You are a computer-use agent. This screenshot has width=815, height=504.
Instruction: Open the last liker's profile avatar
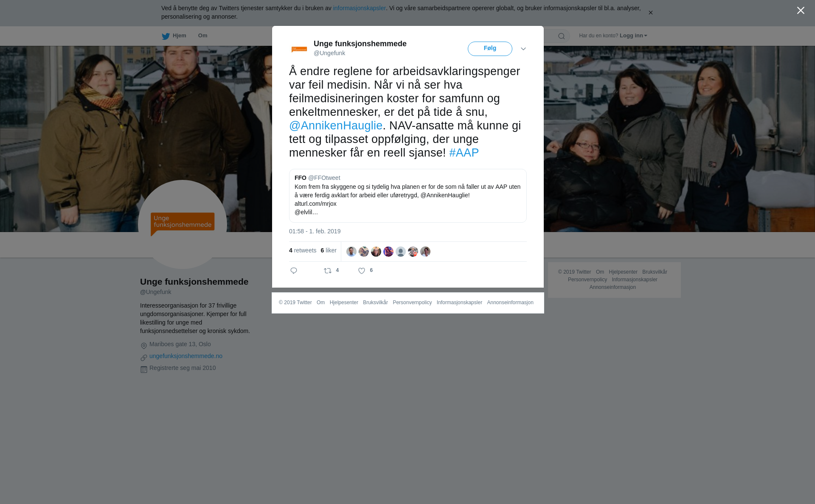425,252
